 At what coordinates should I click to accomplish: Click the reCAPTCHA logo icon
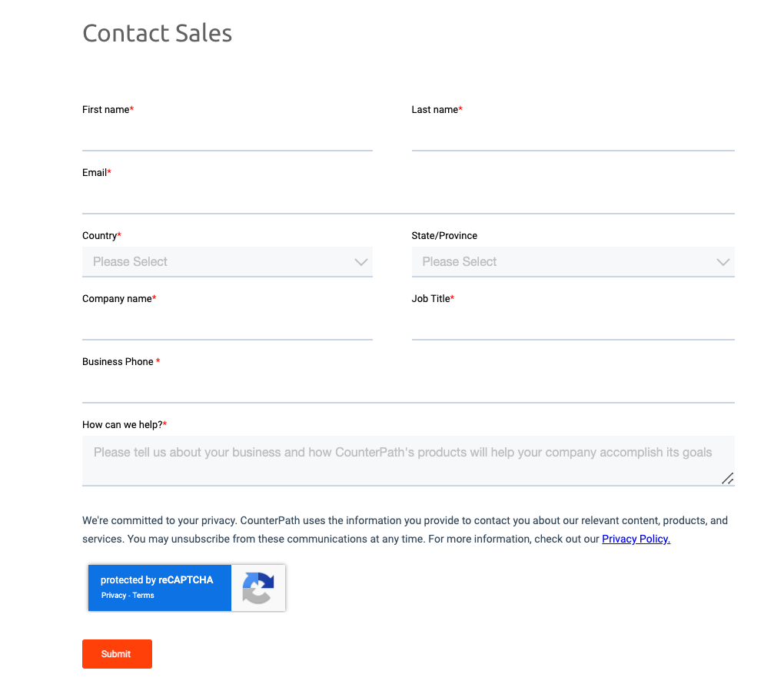(x=258, y=588)
